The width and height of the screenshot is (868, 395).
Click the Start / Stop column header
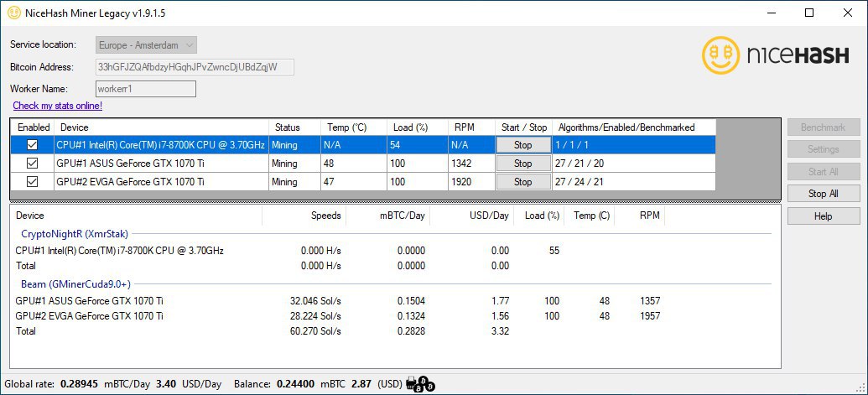tap(523, 127)
